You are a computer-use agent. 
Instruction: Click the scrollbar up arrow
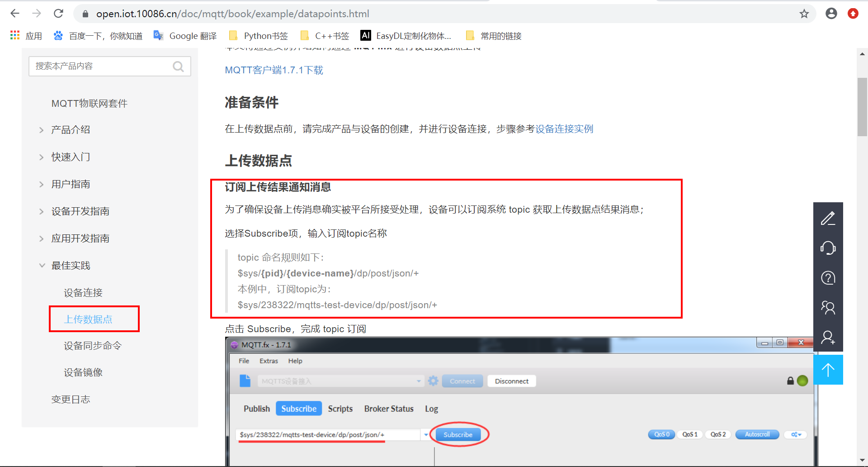(x=862, y=54)
